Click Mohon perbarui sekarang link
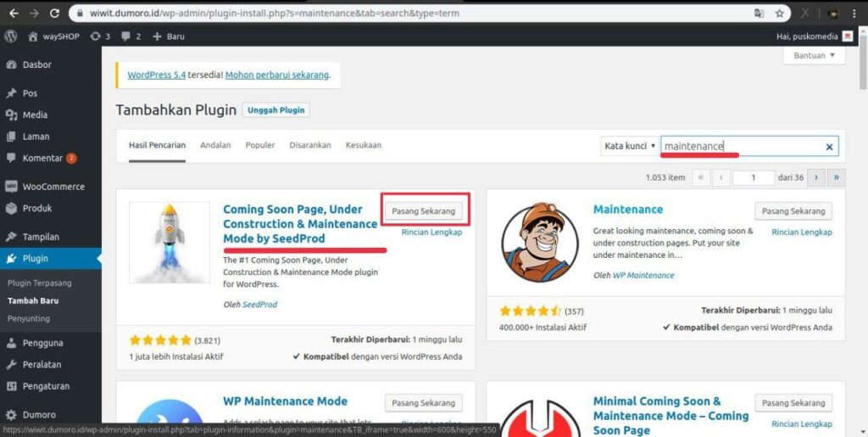 (277, 75)
